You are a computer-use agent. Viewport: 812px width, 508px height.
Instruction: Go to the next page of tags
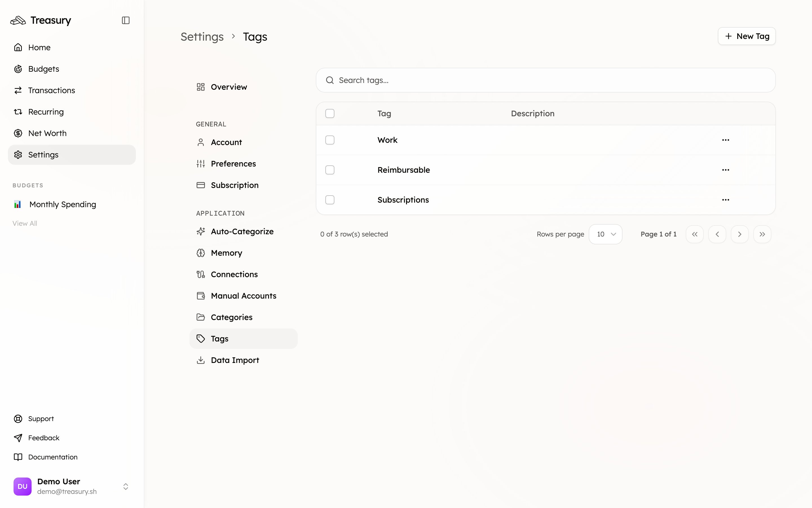coord(740,234)
